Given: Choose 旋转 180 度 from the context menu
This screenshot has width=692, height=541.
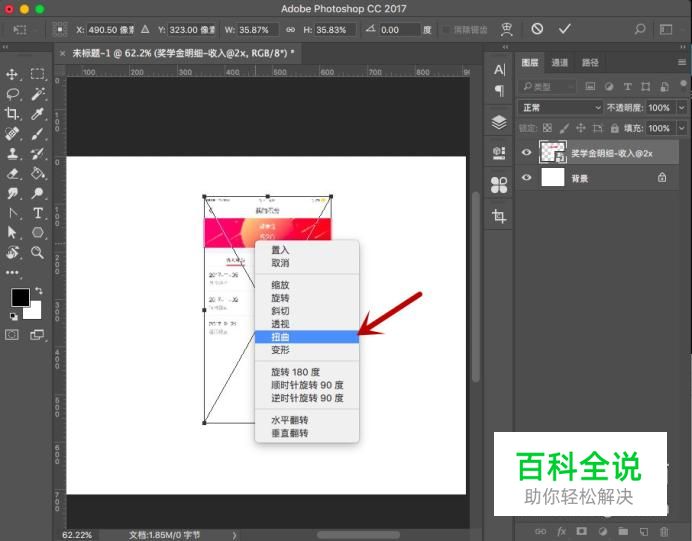Looking at the screenshot, I should click(307, 372).
